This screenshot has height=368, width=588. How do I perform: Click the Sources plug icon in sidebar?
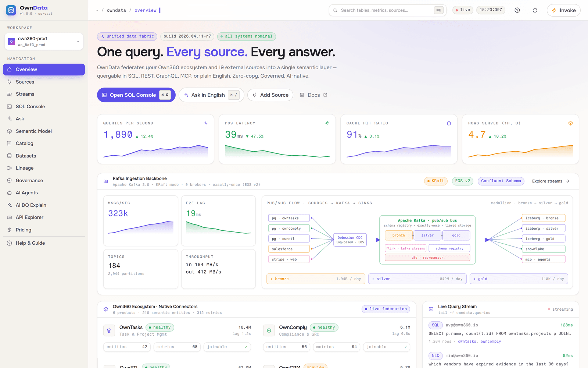click(x=10, y=82)
